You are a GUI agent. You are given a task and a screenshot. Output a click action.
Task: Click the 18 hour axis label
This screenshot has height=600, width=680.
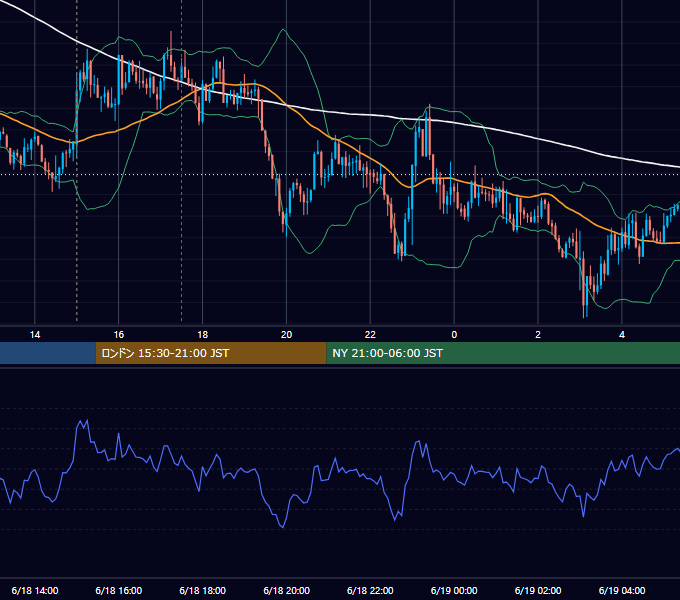[203, 335]
